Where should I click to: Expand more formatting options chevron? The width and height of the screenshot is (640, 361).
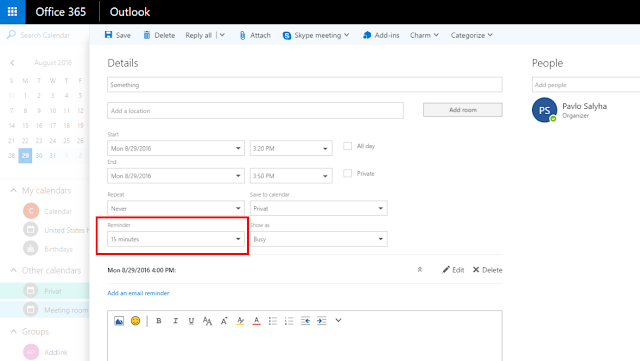pyautogui.click(x=338, y=321)
